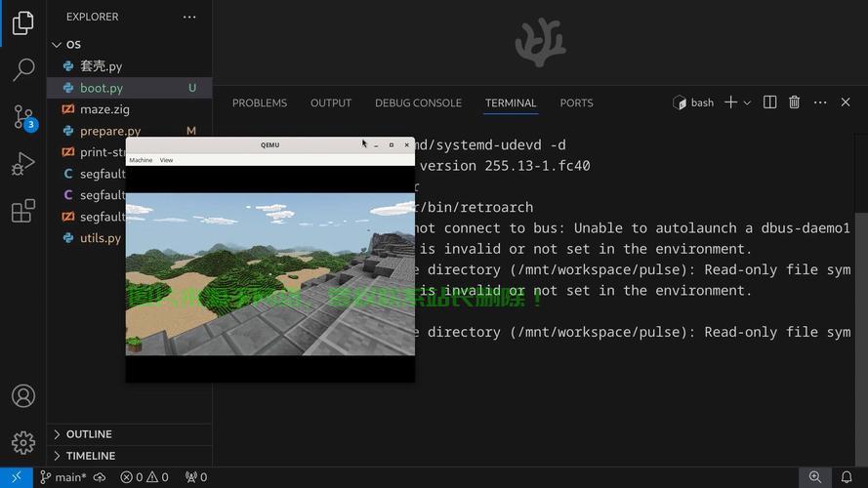Switch to the Problems tab
Screen dimensions: 868x488
pos(259,102)
